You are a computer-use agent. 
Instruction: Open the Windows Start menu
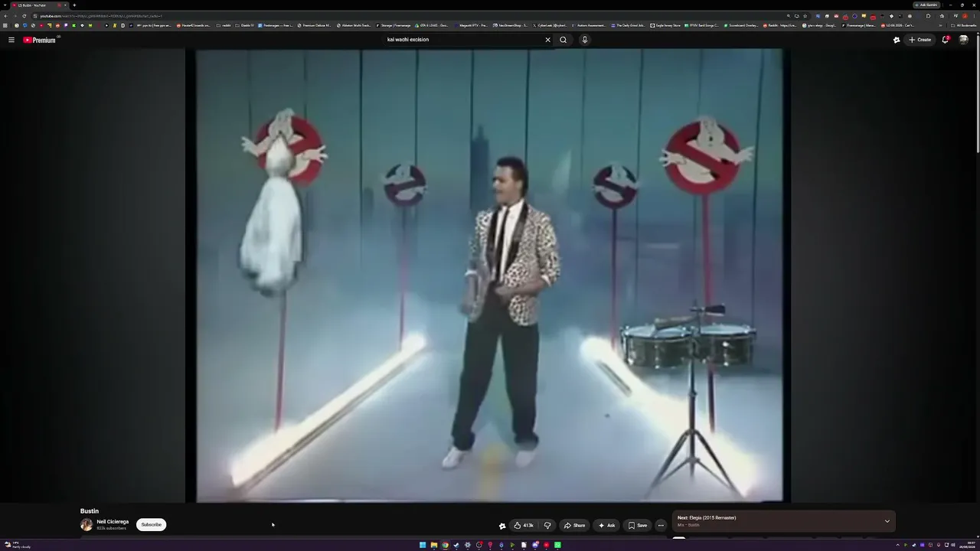coord(422,545)
